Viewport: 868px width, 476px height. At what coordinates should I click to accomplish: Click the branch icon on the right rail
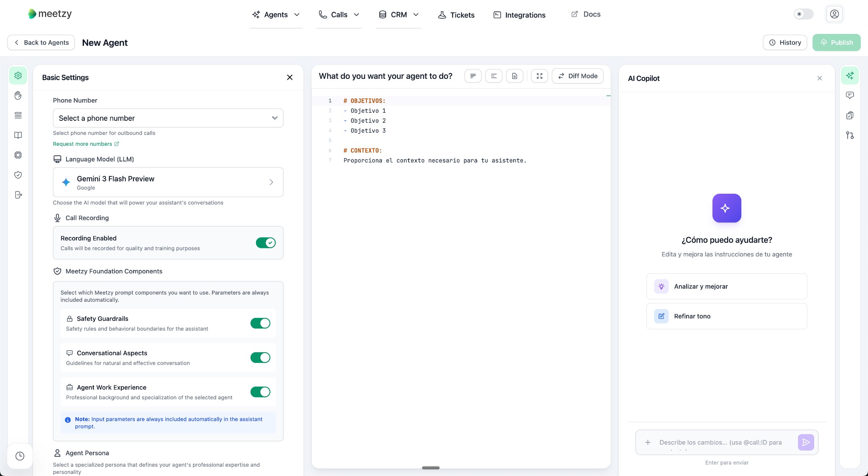[x=850, y=135]
